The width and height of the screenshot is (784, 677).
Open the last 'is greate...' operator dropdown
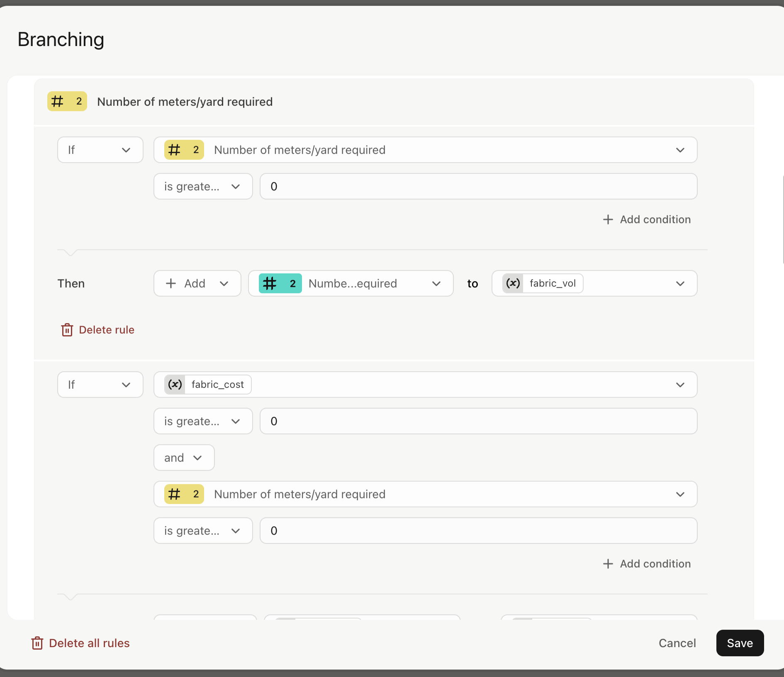203,531
